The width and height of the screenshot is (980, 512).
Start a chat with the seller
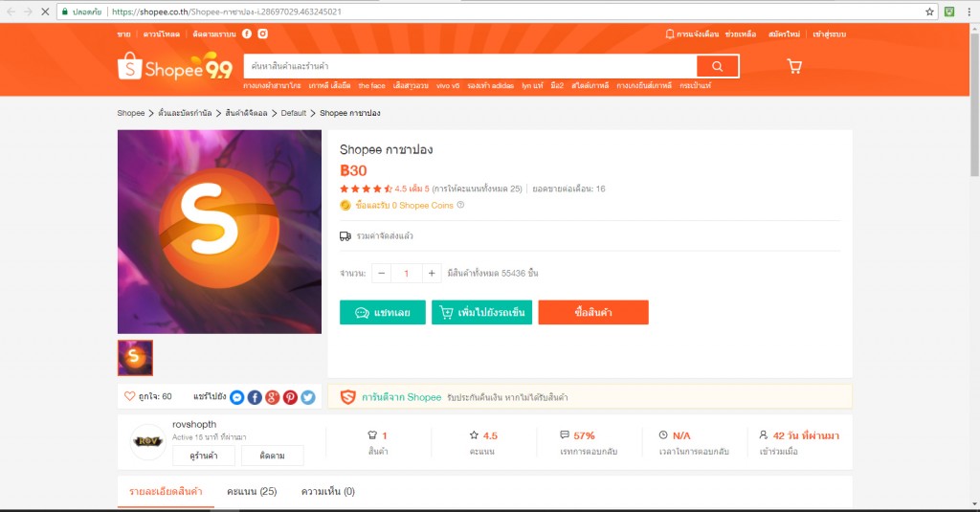383,313
